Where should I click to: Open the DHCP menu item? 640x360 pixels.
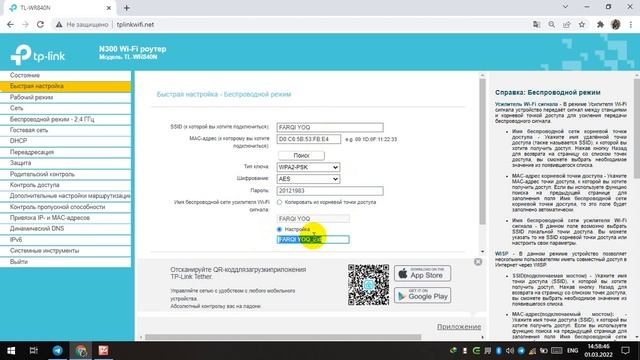[x=65, y=141]
